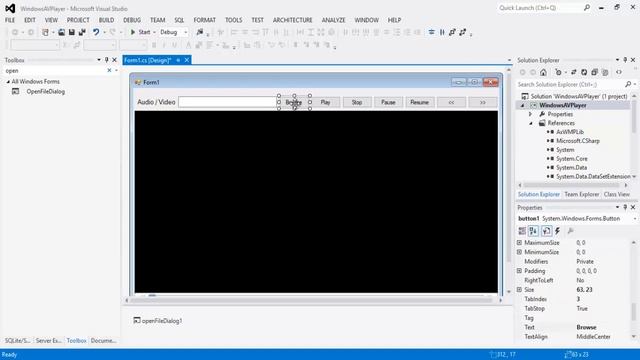Click the Sync with Active Document icon
This screenshot has height=360, width=640.
[573, 72]
